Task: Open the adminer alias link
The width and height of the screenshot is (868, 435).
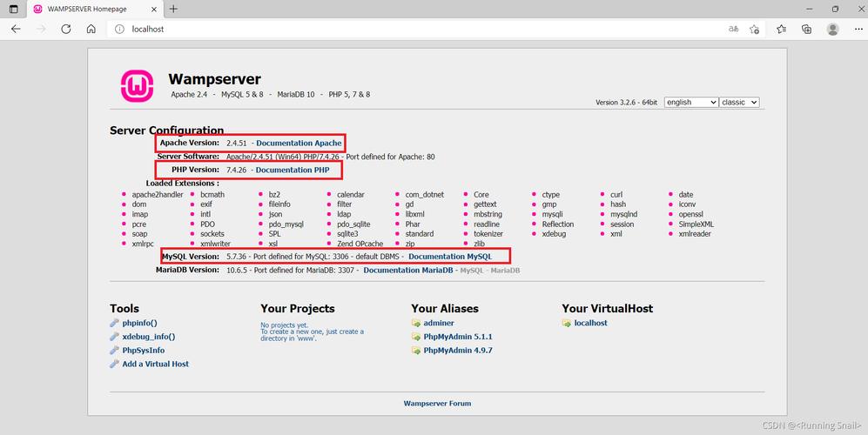Action: [439, 323]
